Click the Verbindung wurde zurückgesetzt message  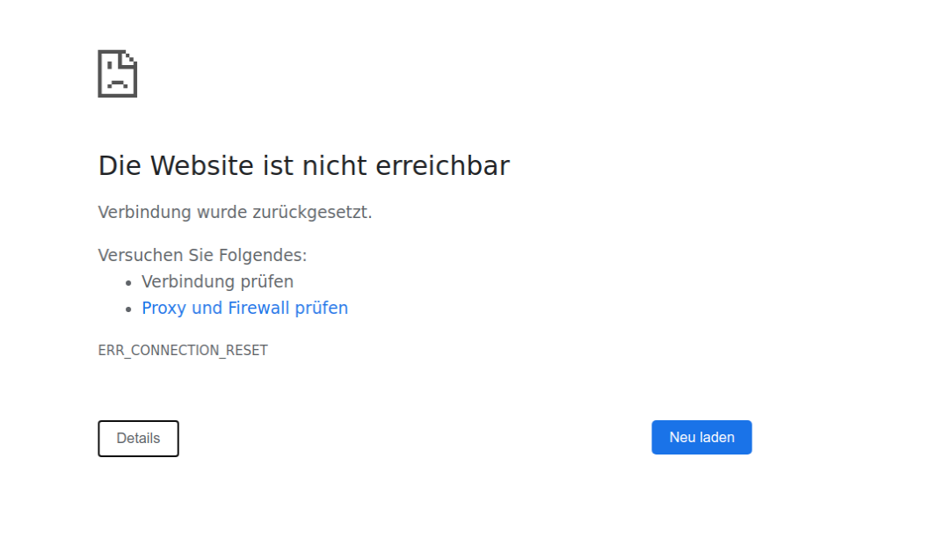[x=235, y=213]
